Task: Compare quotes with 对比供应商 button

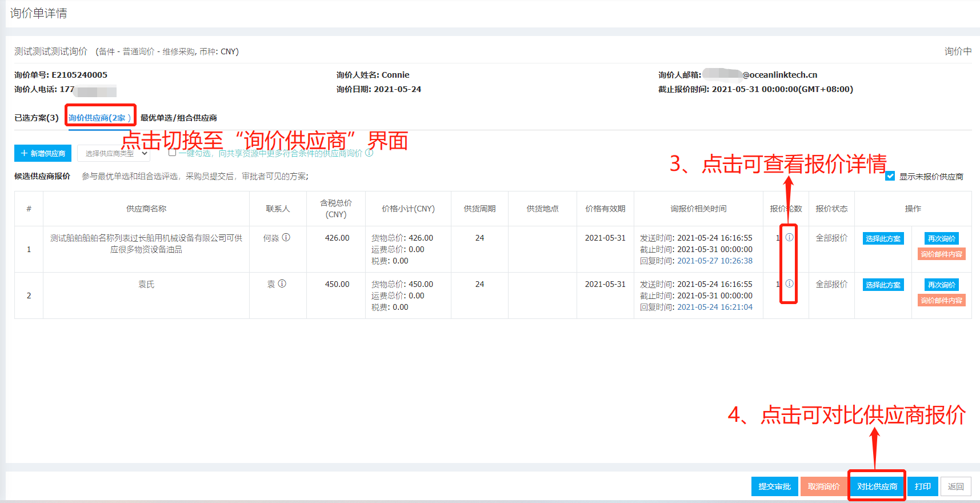Action: tap(877, 486)
